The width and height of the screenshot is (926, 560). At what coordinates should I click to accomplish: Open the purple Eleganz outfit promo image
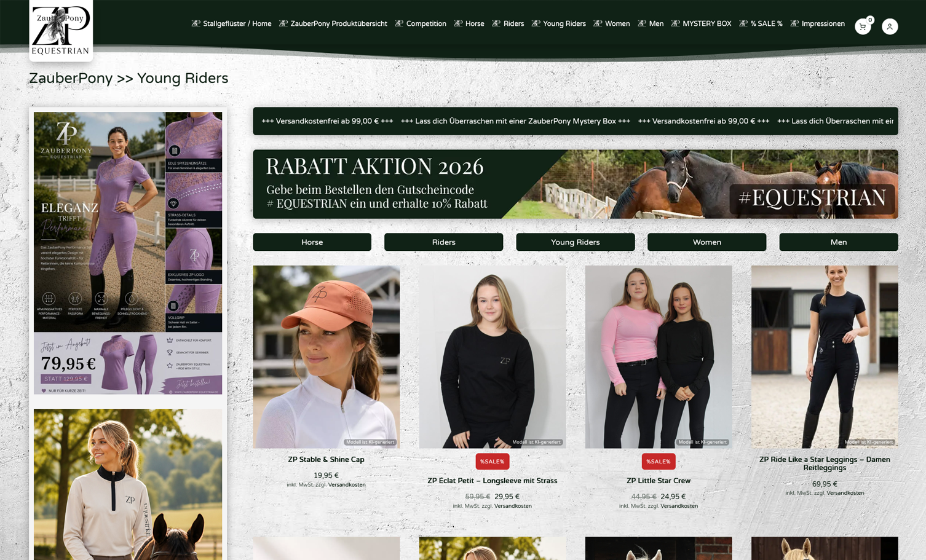pyautogui.click(x=128, y=253)
